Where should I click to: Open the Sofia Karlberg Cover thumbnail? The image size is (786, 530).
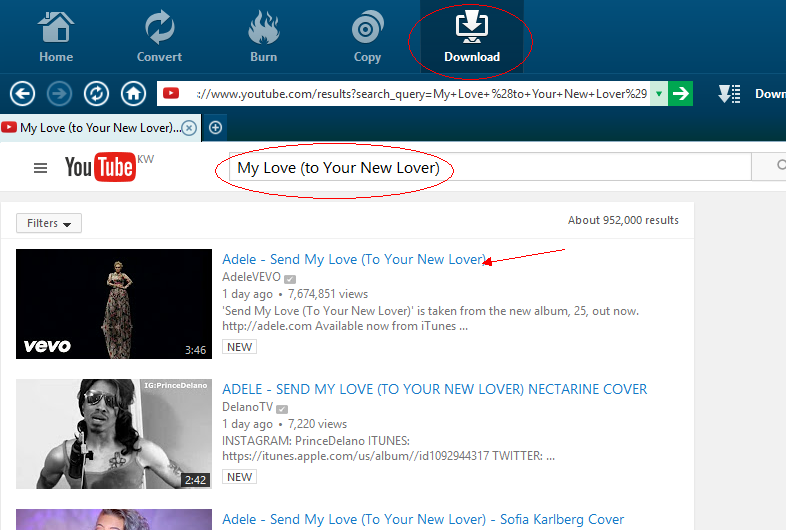pos(114,519)
